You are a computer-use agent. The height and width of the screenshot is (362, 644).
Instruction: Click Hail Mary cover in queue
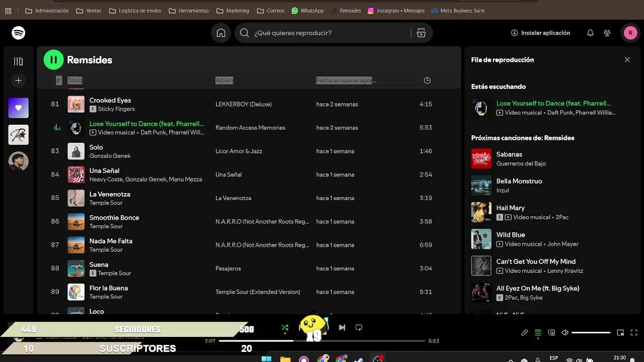click(x=481, y=212)
